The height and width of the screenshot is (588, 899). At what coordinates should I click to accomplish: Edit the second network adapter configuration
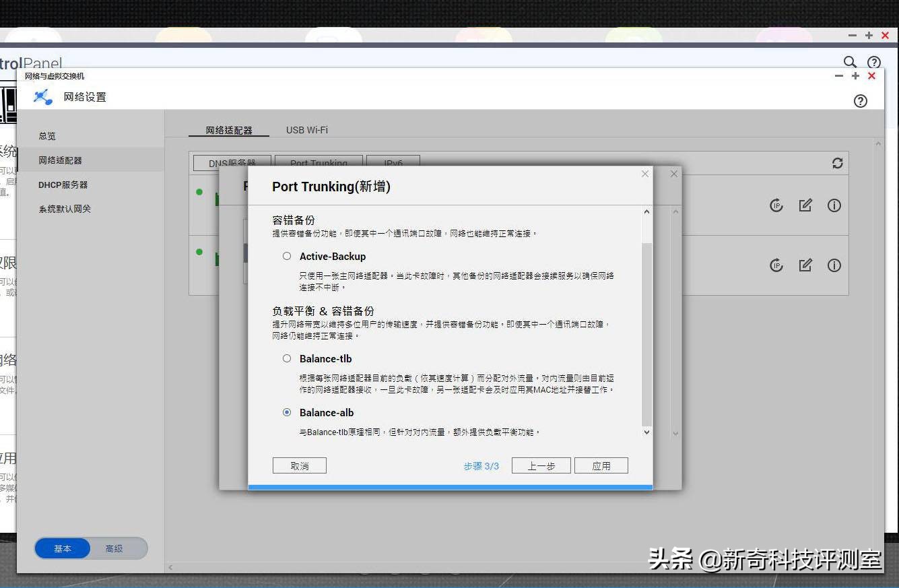tap(805, 265)
